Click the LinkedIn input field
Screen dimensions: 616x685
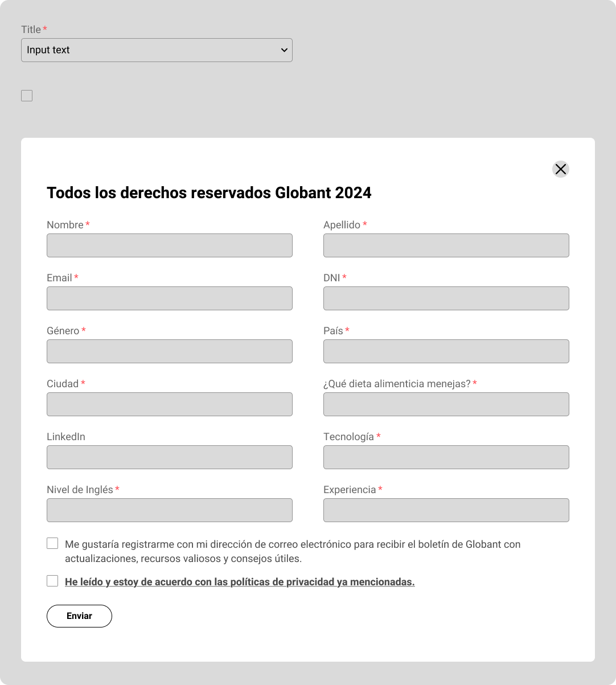[x=170, y=457]
